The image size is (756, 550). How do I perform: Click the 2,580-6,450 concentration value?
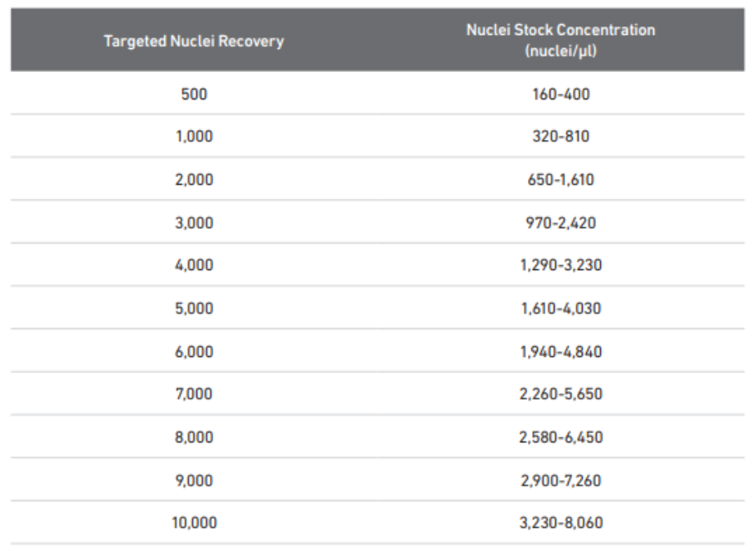(560, 437)
